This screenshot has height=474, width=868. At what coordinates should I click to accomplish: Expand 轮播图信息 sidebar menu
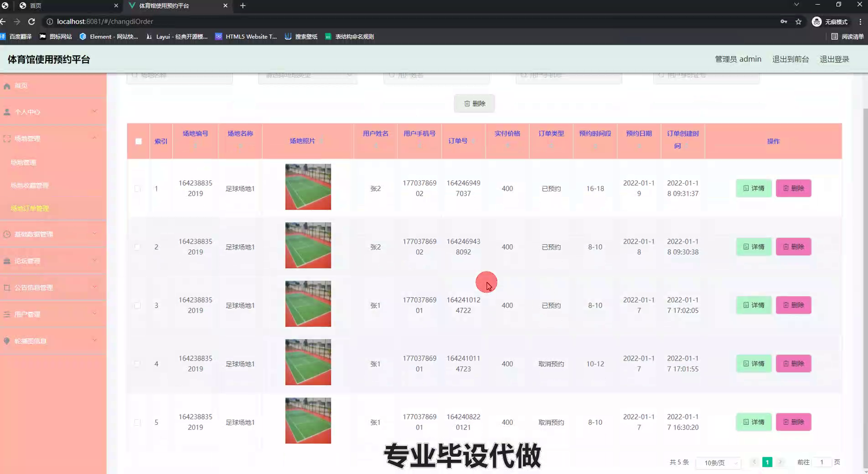[53, 340]
